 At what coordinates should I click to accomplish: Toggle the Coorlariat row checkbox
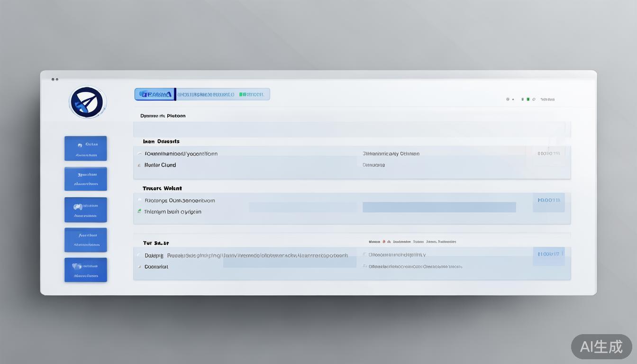[x=139, y=267]
